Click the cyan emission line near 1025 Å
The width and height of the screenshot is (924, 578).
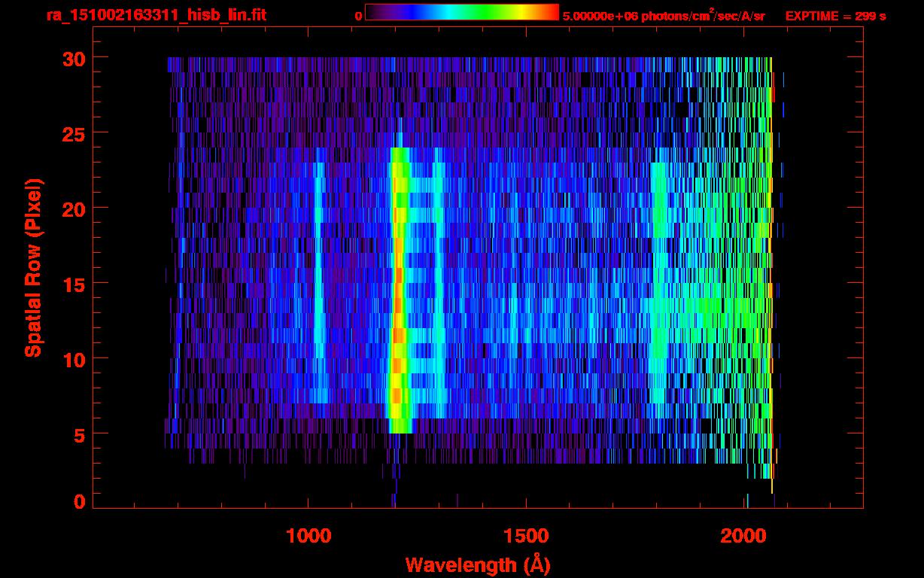pos(319,282)
